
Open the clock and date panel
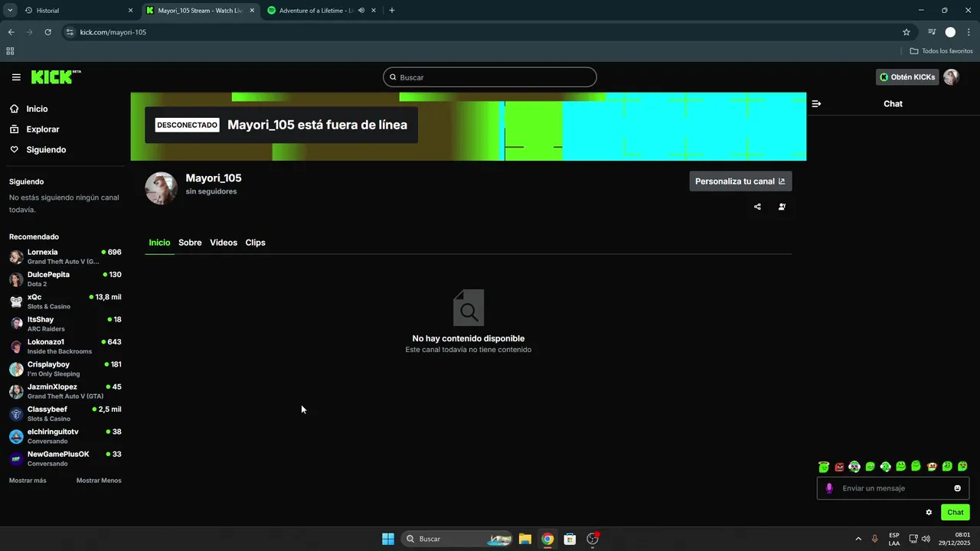click(954, 539)
